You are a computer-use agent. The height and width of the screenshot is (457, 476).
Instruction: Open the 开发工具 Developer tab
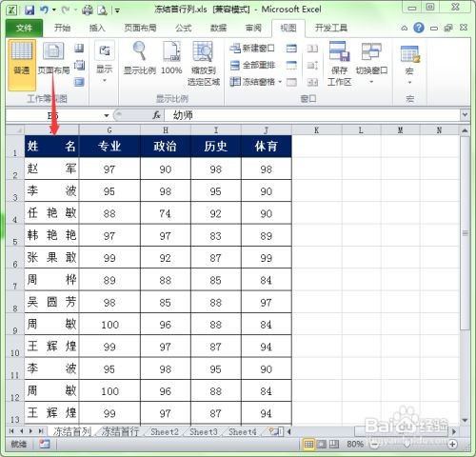point(331,29)
